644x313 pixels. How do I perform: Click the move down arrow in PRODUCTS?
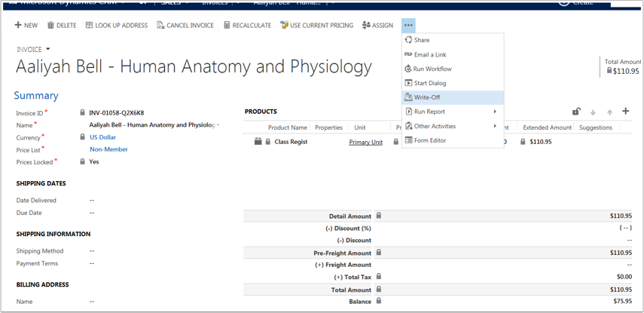(593, 112)
